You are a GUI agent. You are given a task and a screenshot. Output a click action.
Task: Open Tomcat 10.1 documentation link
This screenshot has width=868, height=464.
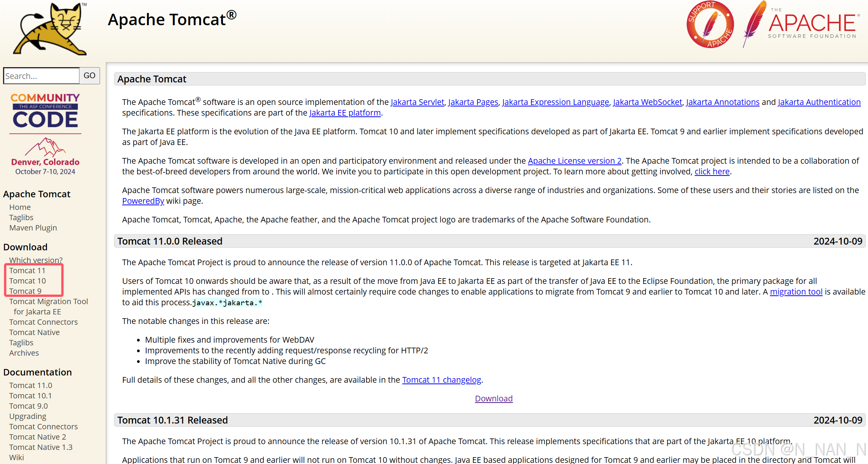30,396
